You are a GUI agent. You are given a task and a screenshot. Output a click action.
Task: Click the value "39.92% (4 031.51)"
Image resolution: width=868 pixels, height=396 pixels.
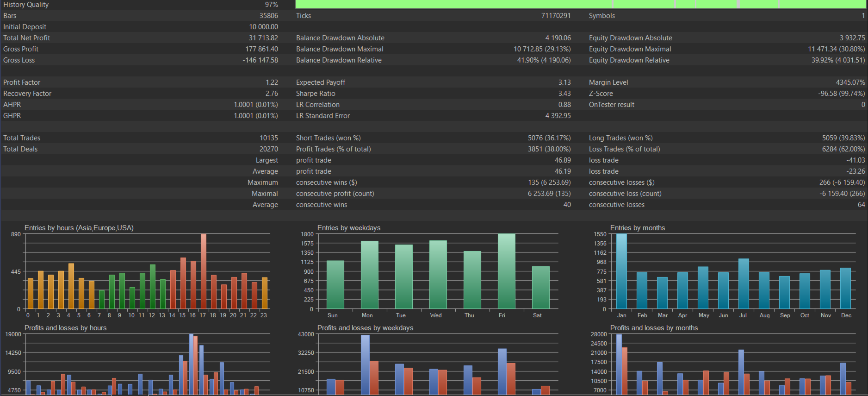coord(838,60)
